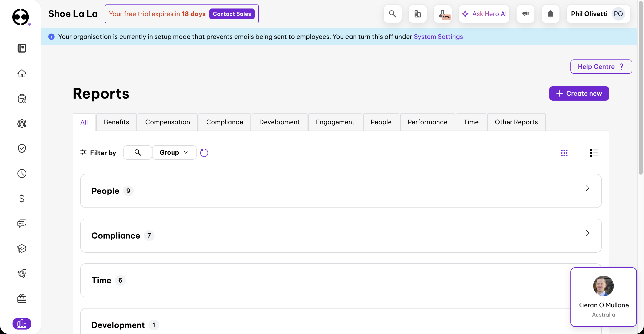This screenshot has width=644, height=334.
Task: Switch to the Engagement tab
Action: [335, 122]
